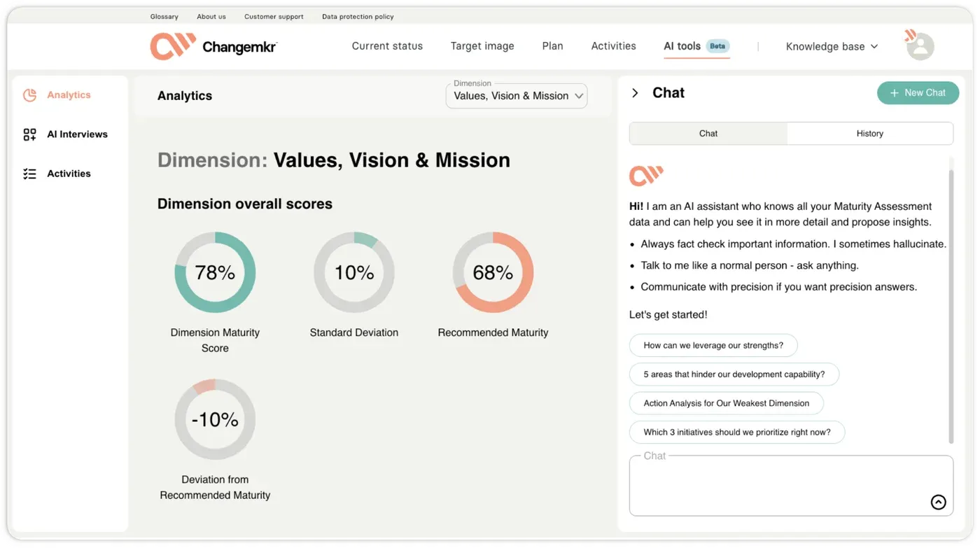Click the Analytics pie chart icon
This screenshot has height=548, width=980.
click(x=29, y=95)
